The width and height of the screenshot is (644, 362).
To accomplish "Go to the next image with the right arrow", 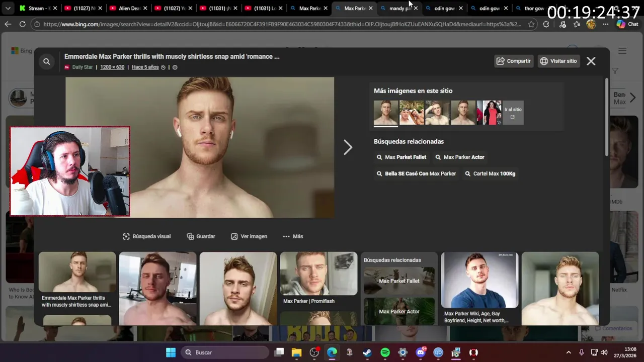I will (x=348, y=147).
